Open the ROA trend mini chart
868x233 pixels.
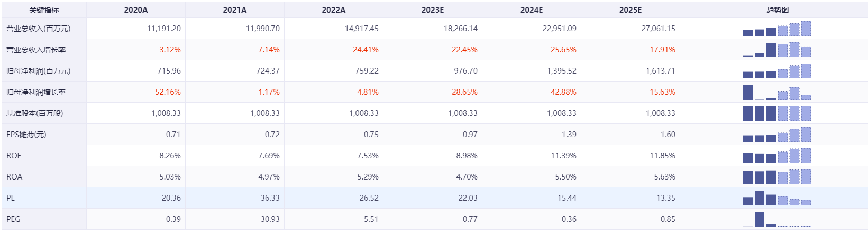[x=776, y=177]
